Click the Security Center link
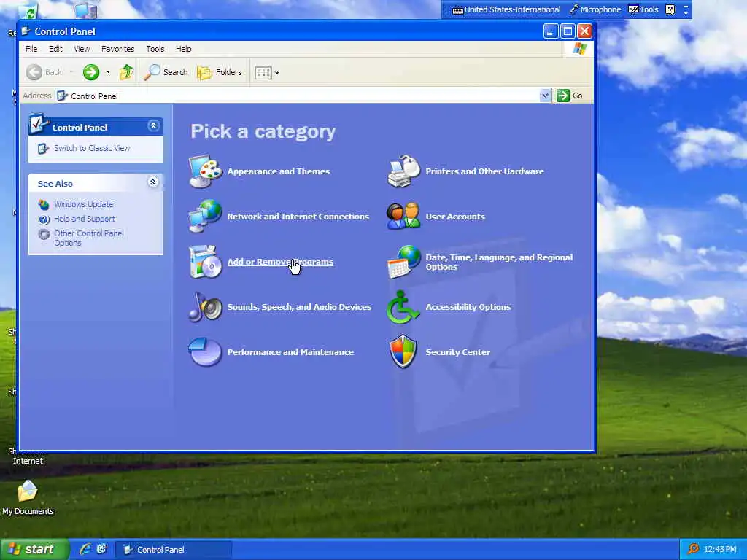 coord(457,352)
